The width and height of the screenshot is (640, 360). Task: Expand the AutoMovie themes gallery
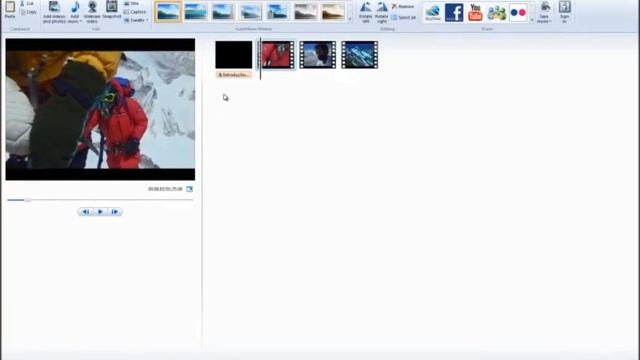tap(350, 19)
